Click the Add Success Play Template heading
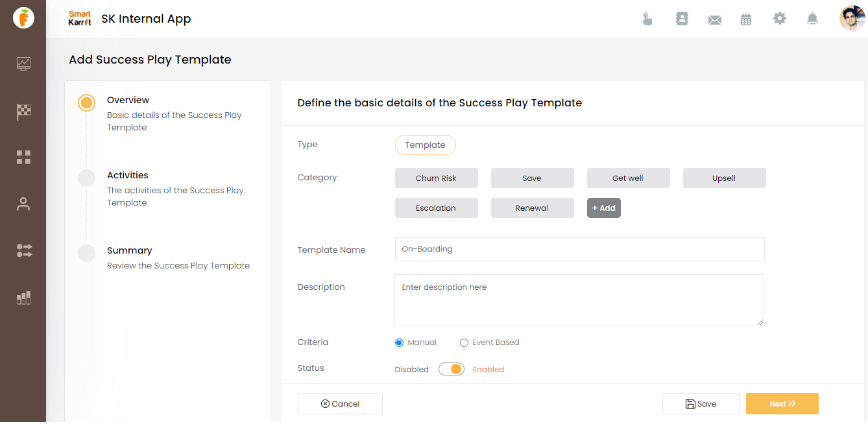This screenshot has width=868, height=428. coord(151,60)
